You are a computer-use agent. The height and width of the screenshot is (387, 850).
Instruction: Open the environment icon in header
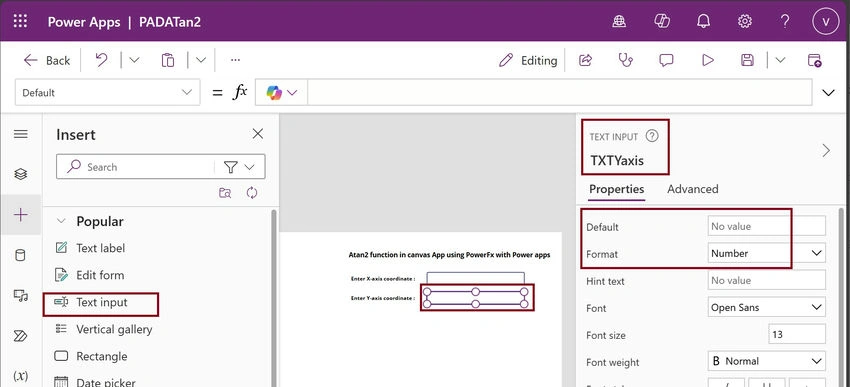coord(619,21)
